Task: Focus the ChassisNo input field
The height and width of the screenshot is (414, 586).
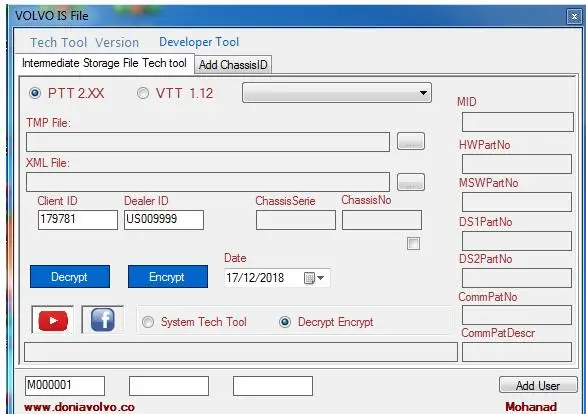Action: (x=382, y=220)
